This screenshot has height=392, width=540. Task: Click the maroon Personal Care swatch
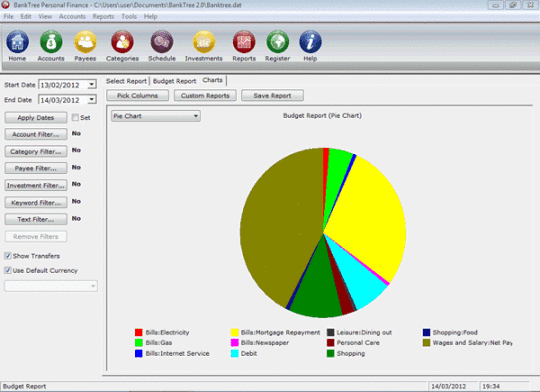pyautogui.click(x=331, y=343)
